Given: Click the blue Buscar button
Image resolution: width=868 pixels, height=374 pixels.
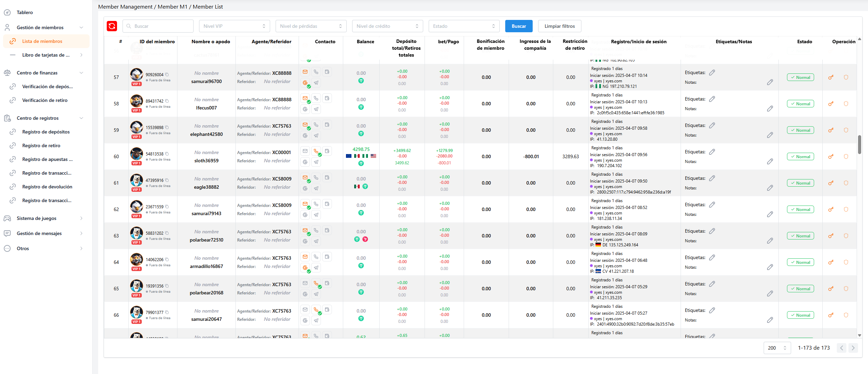Looking at the screenshot, I should [519, 26].
